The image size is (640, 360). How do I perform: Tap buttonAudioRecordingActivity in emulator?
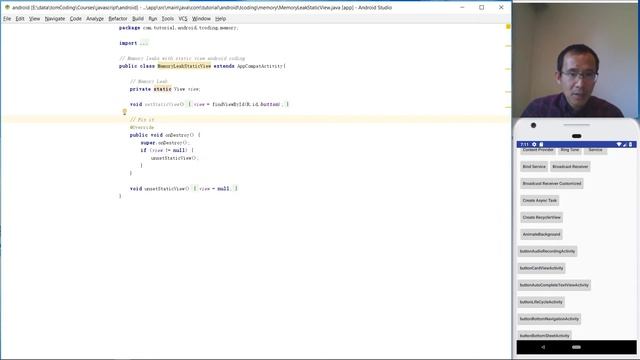pyautogui.click(x=547, y=251)
